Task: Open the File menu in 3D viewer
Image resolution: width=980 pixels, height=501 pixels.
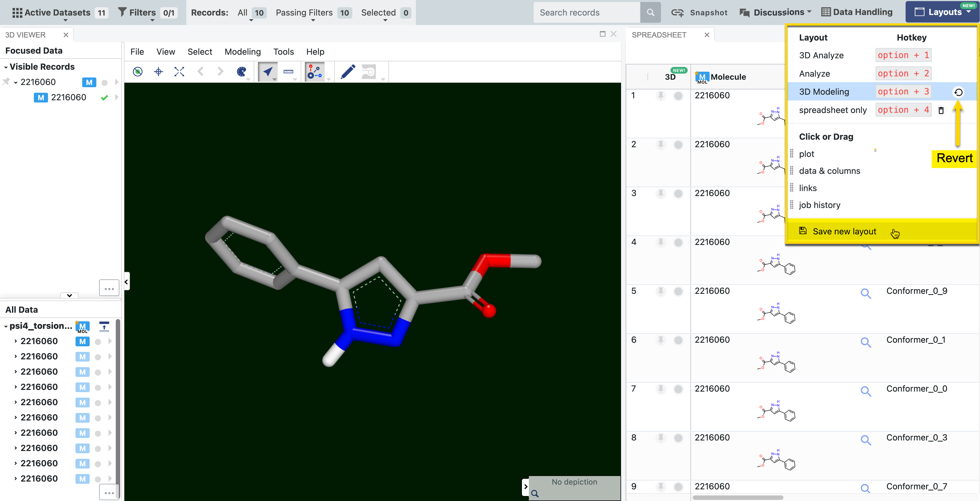Action: click(x=137, y=52)
